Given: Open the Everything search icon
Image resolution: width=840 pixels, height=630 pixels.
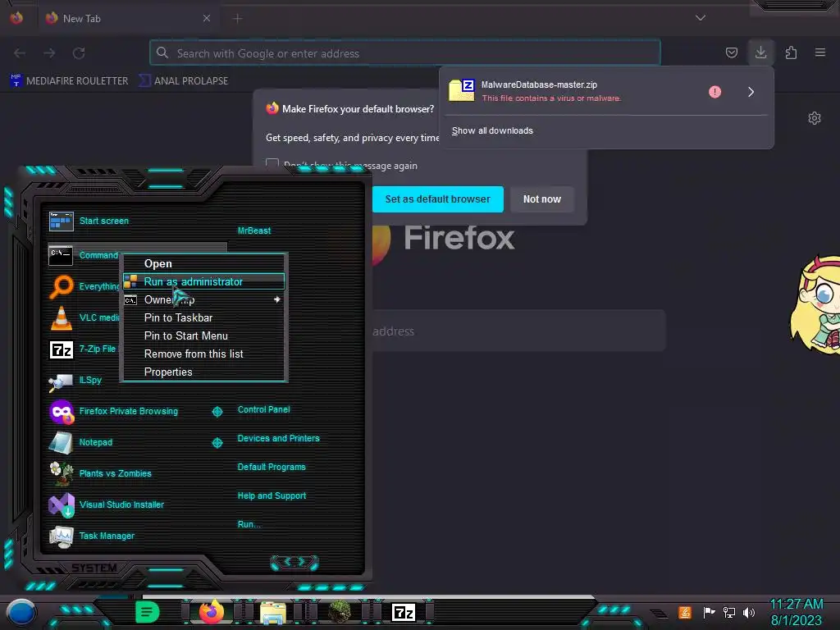Looking at the screenshot, I should pyautogui.click(x=61, y=286).
